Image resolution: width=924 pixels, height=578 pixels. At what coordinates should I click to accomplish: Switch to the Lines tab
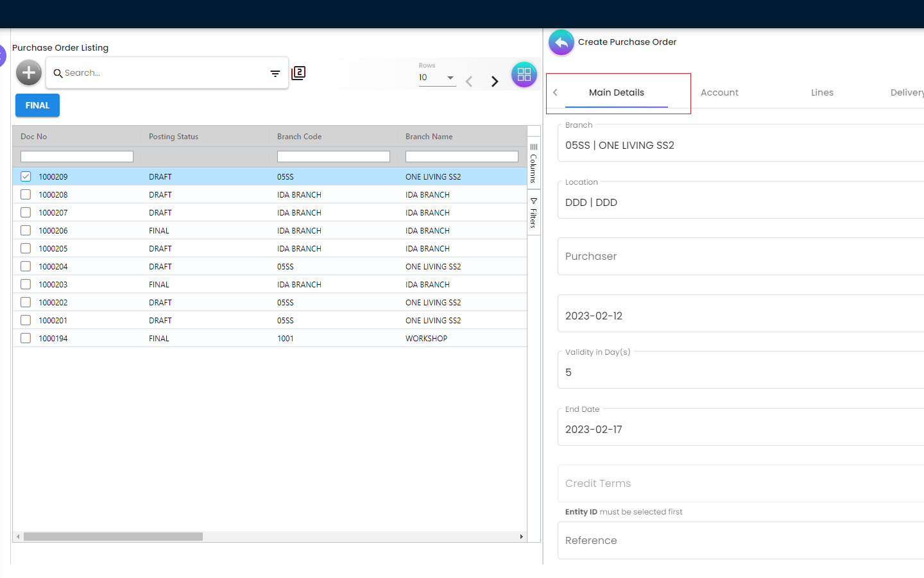(x=822, y=93)
